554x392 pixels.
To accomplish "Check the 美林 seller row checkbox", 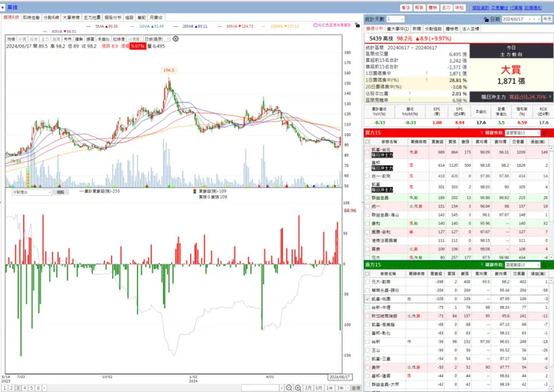I will (x=368, y=367).
